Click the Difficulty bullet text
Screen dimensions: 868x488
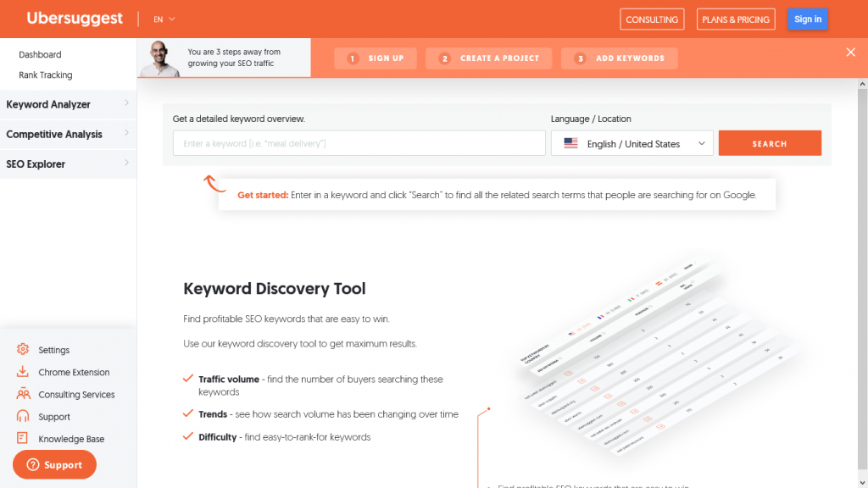pos(285,436)
